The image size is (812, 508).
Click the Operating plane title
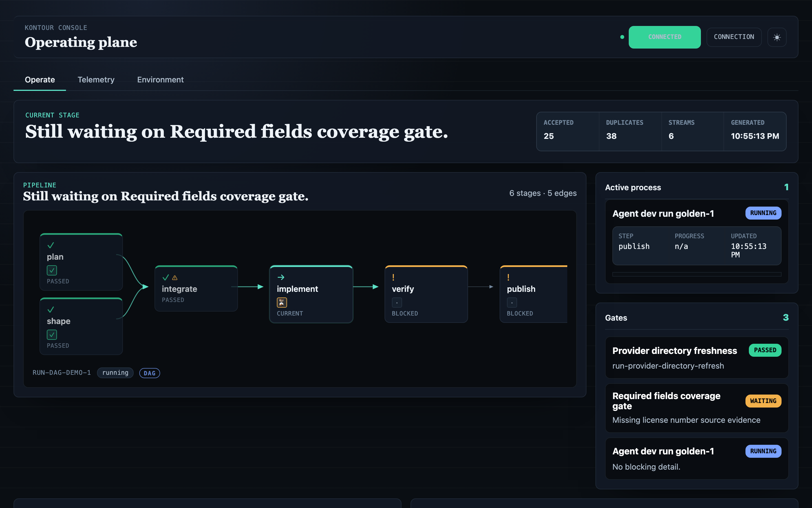[81, 42]
